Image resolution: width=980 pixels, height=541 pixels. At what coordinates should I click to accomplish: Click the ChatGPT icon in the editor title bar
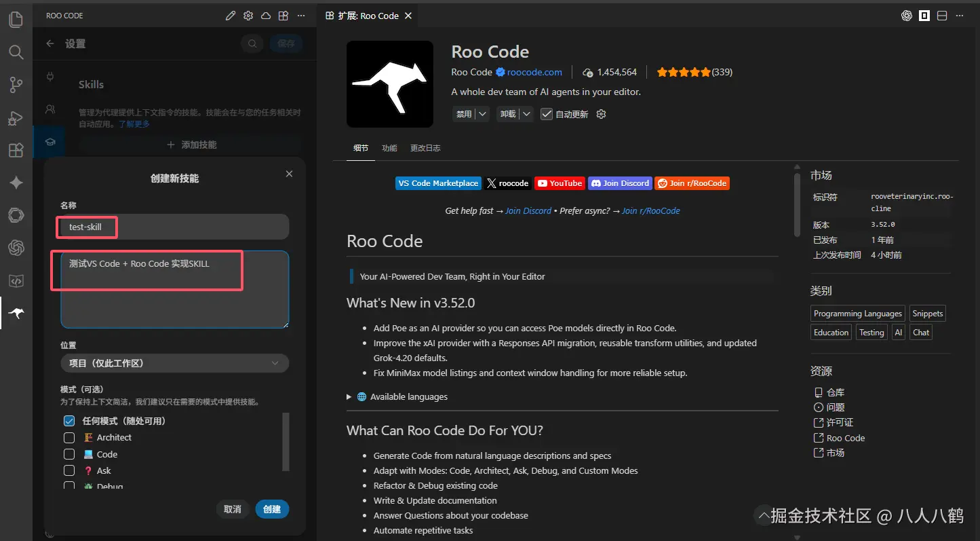pyautogui.click(x=907, y=16)
